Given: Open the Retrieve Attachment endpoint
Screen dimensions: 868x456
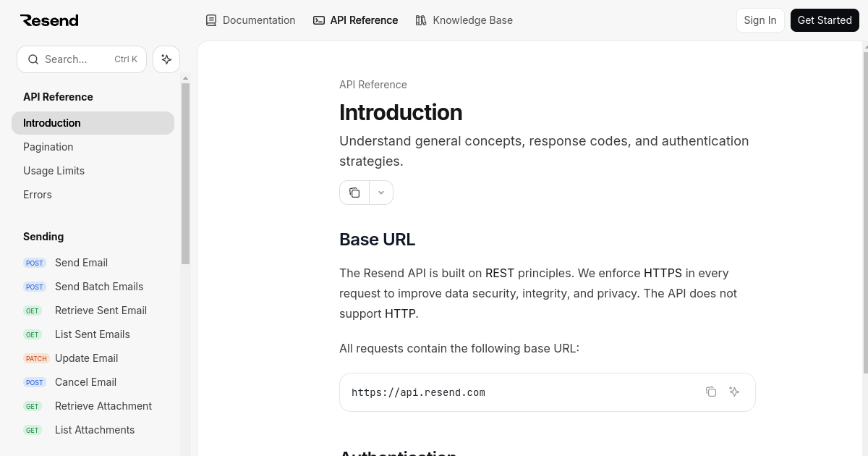Looking at the screenshot, I should coord(93,406).
